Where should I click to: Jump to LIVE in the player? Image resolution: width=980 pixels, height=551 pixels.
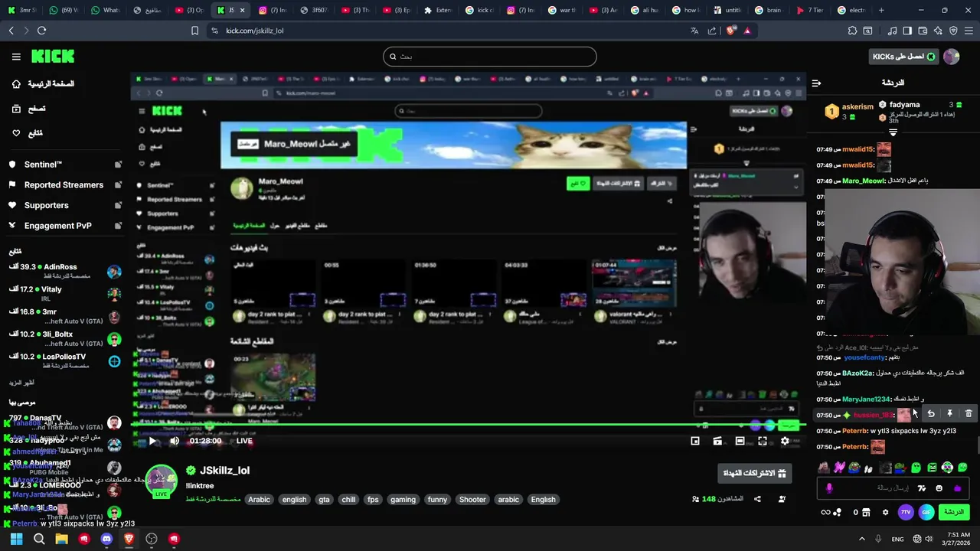coord(244,441)
